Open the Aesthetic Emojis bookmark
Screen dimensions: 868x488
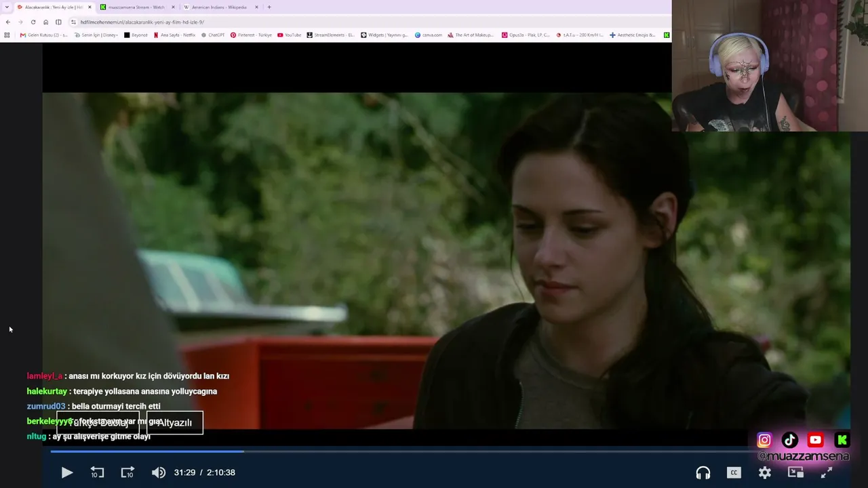[633, 35]
